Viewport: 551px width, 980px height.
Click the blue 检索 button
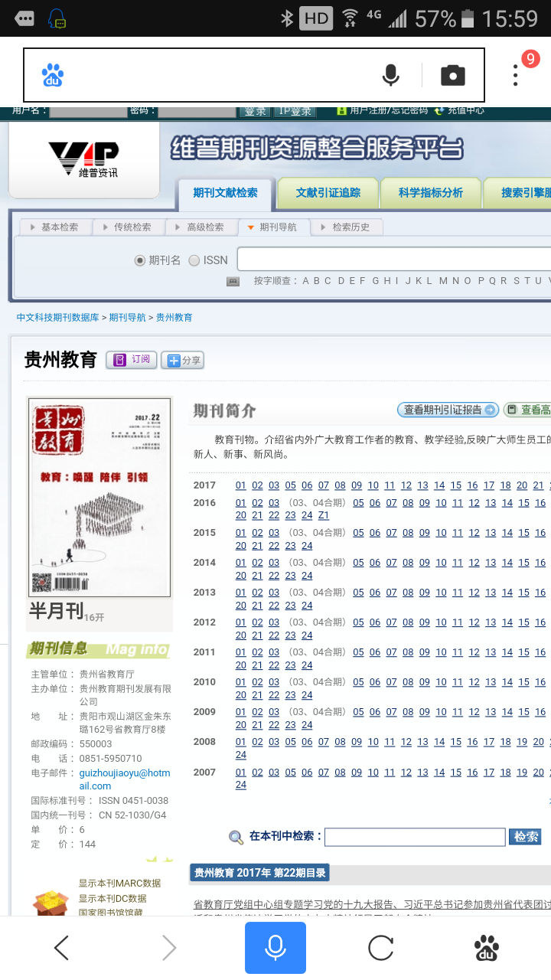tap(525, 837)
